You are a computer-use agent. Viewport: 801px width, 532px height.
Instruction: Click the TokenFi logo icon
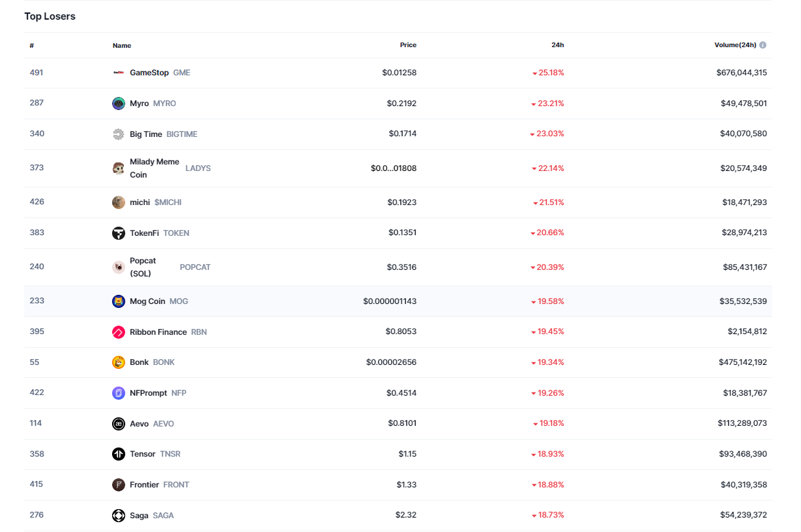point(118,233)
